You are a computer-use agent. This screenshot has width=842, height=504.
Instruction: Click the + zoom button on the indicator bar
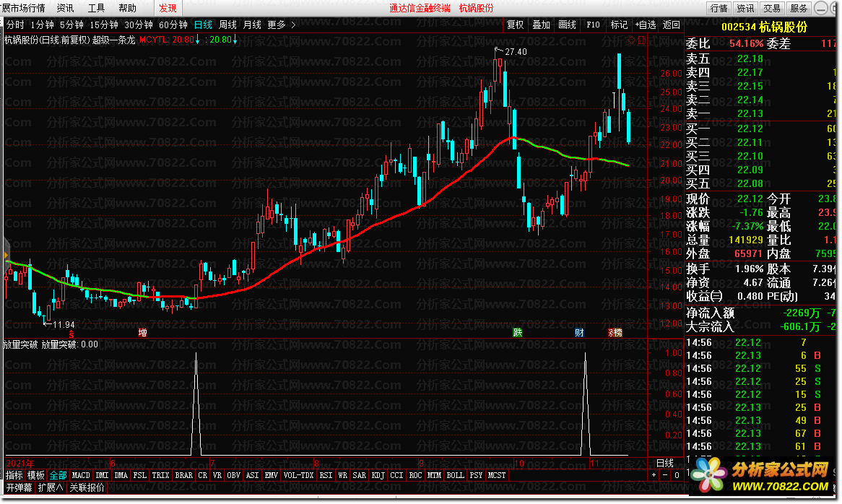[654, 475]
